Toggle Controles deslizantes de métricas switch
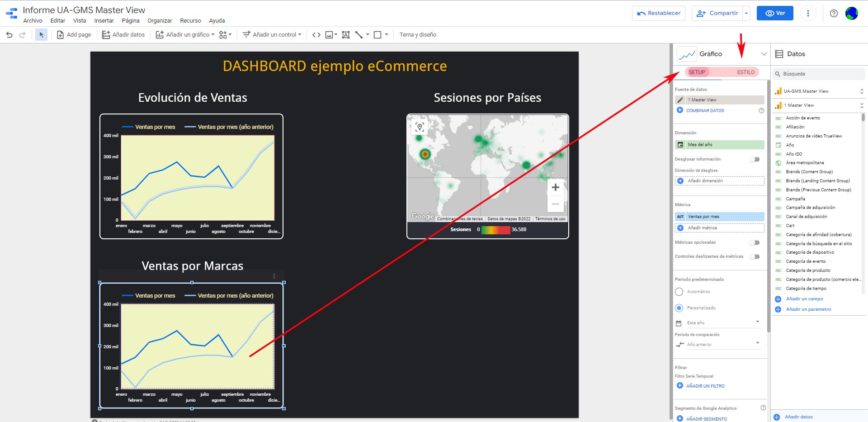This screenshot has height=422, width=868. (755, 257)
